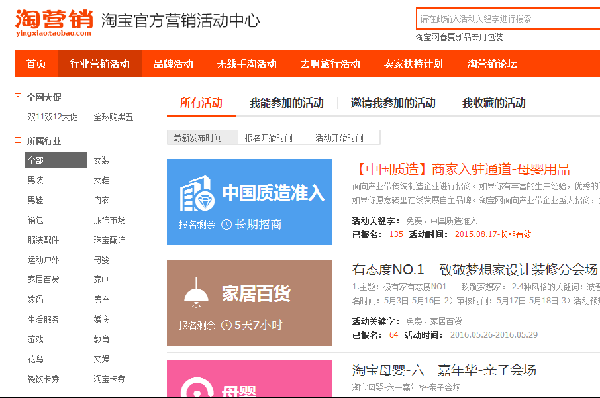This screenshot has width=600, height=398.
Task: Open 卖家扶持计划 in the navigation bar
Action: [x=413, y=64]
